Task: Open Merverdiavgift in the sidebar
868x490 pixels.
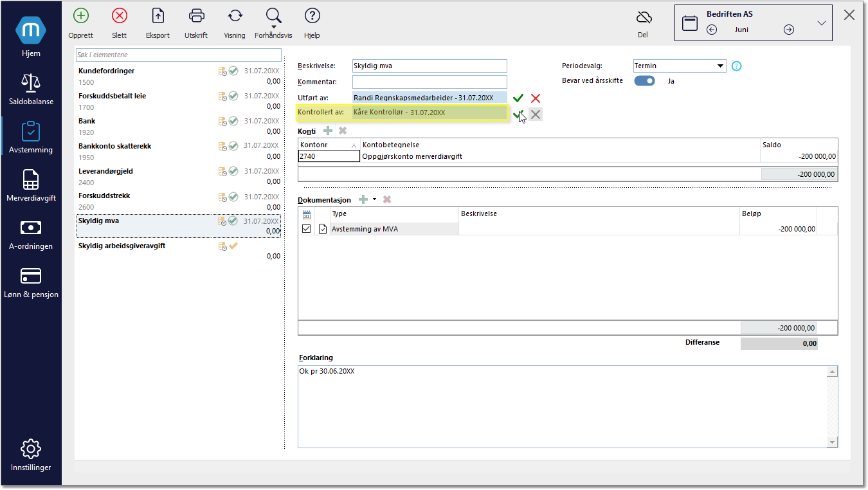Action: tap(31, 185)
